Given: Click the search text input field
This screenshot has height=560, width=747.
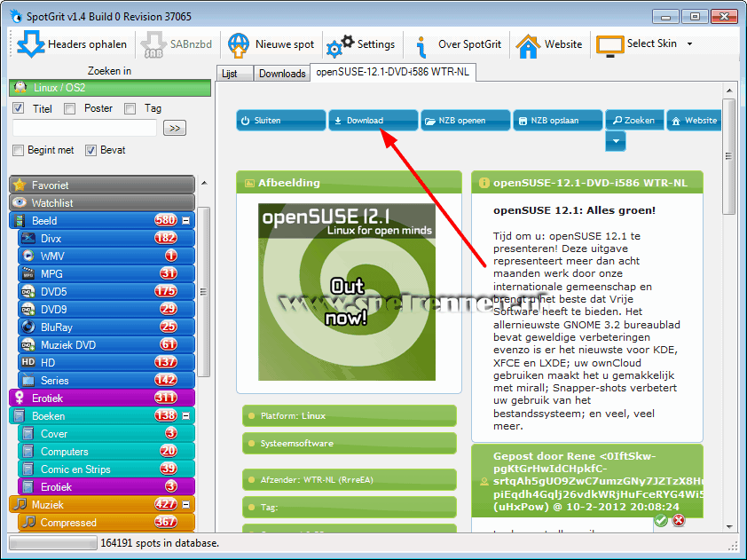Looking at the screenshot, I should point(85,128).
